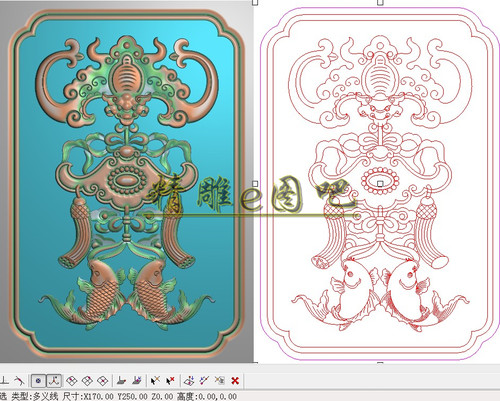Select the surface with blue arrow icon

point(137,380)
